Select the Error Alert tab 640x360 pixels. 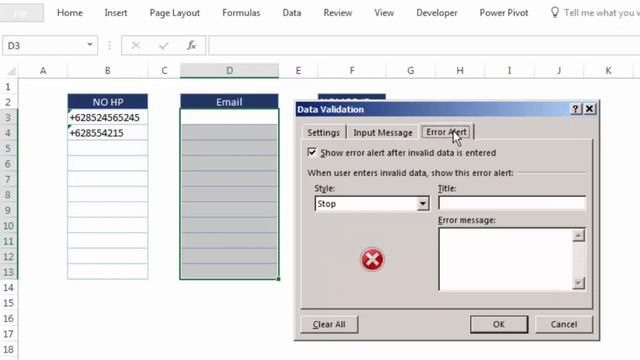tap(447, 132)
